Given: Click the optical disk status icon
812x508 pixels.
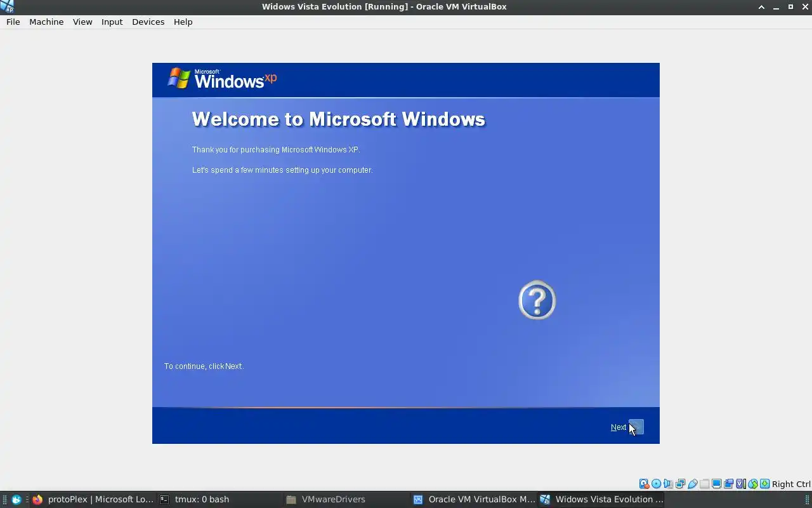Looking at the screenshot, I should click(x=656, y=484).
